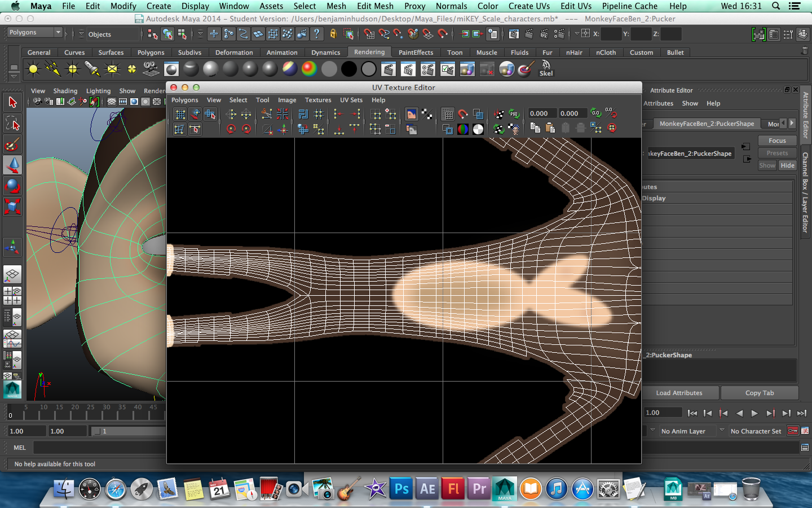Screen dimensions: 812x508
Task: Click the Load Attributes button
Action: tap(679, 393)
